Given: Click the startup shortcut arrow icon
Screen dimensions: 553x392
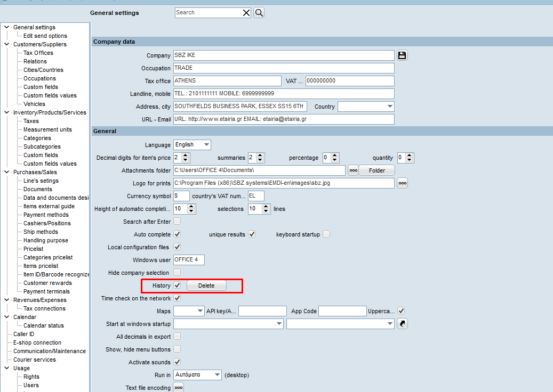Looking at the screenshot, I should click(403, 324).
